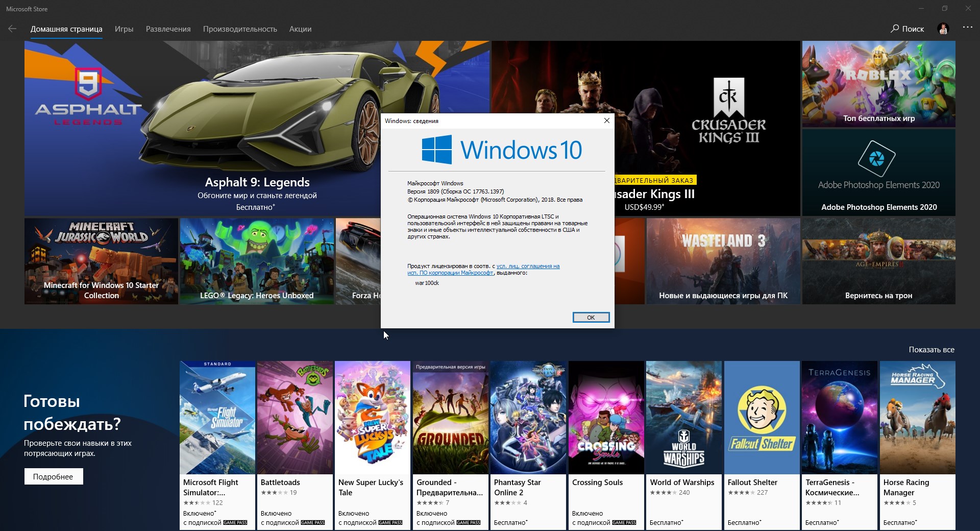The image size is (980, 531).
Task: Open the TerraGenesis game card
Action: tap(840, 445)
